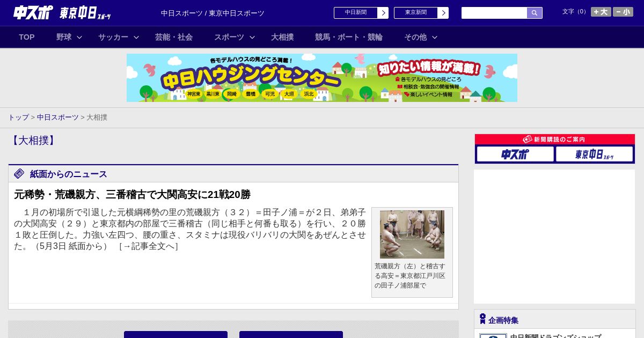Expand the スポーツ dropdown chevron

[x=252, y=37]
